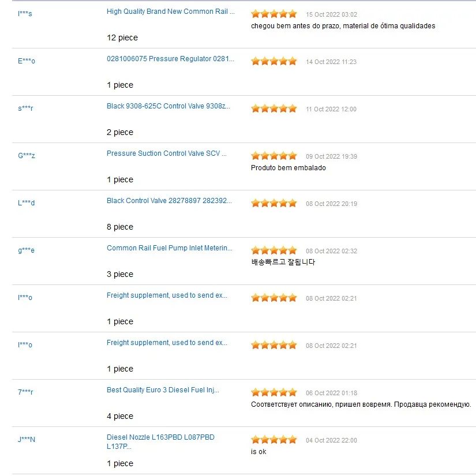The width and height of the screenshot is (476, 476).
Task: Click the stars above 'Produto bem embalado'
Action: tap(273, 156)
